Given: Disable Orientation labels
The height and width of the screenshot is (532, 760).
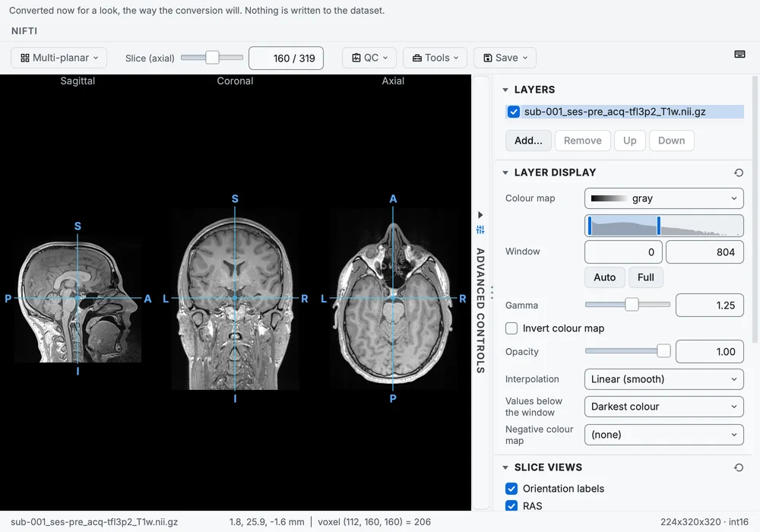Looking at the screenshot, I should [x=511, y=489].
